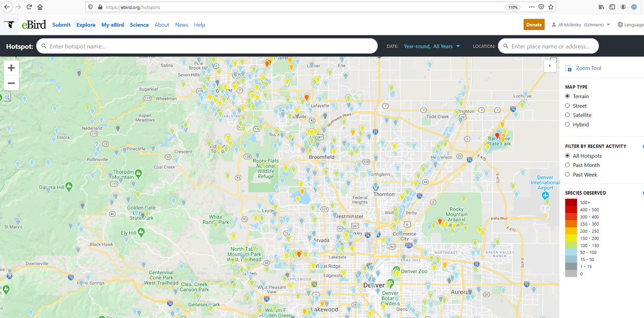Image resolution: width=644 pixels, height=318 pixels.
Task: Click the Denver Botanic Gardens map icon
Action: pyautogui.click(x=390, y=283)
